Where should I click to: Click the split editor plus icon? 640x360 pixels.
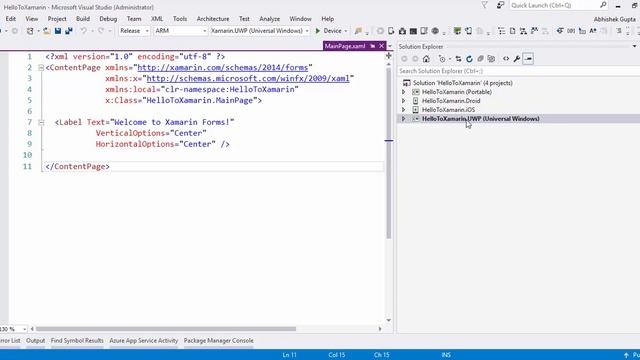[x=389, y=56]
